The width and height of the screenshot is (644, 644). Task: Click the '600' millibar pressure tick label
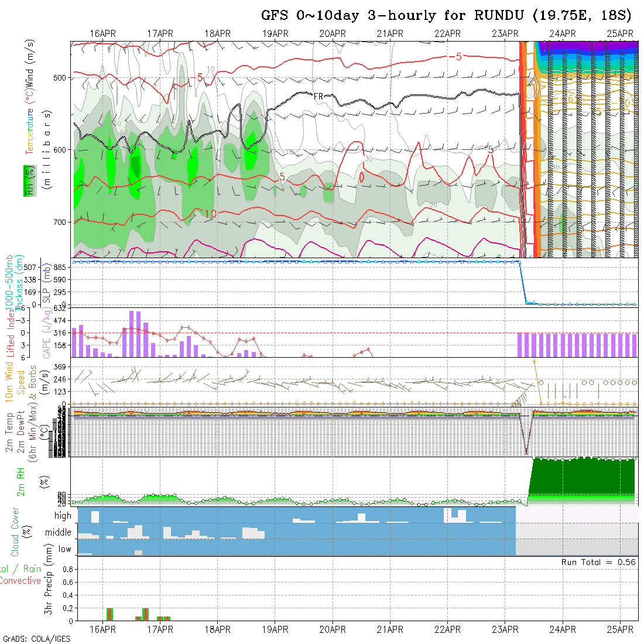pyautogui.click(x=60, y=150)
